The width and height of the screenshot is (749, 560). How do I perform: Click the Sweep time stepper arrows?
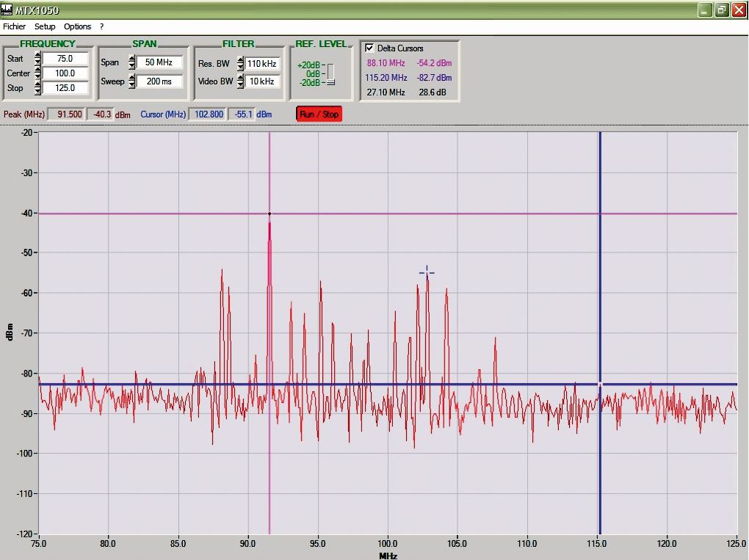click(x=131, y=81)
